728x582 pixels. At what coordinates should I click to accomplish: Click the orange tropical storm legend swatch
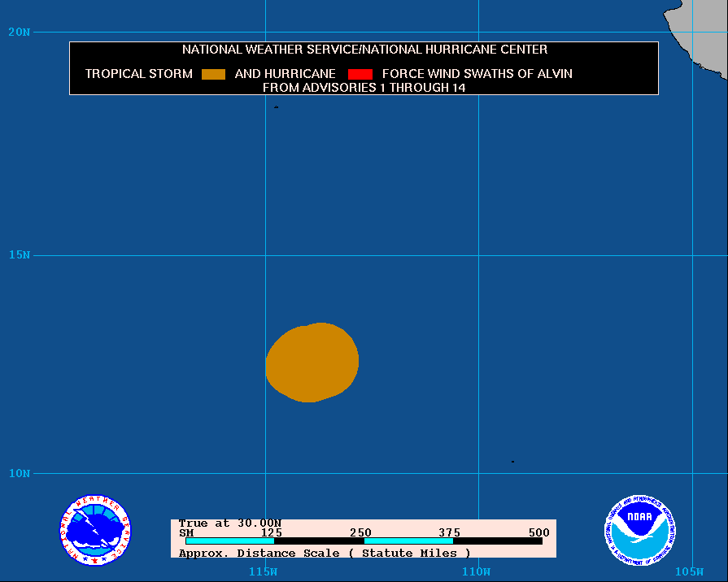(x=214, y=74)
